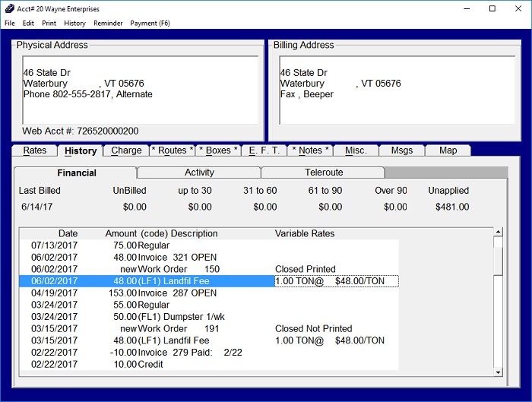
Task: Select the Activity sub-tab
Action: tap(199, 173)
